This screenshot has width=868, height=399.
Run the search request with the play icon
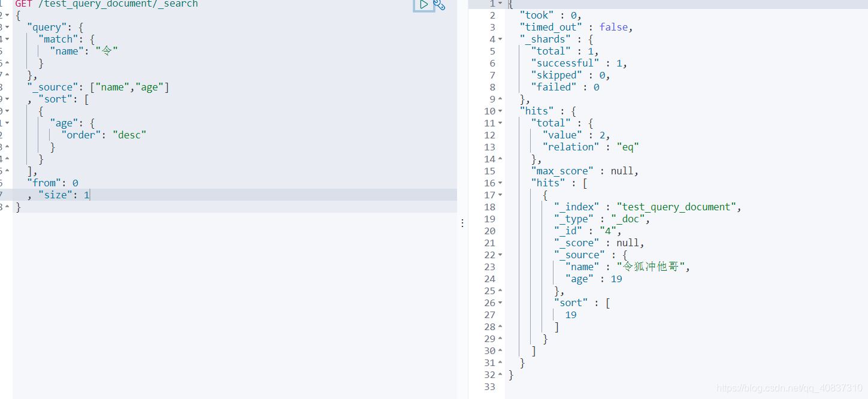(423, 5)
